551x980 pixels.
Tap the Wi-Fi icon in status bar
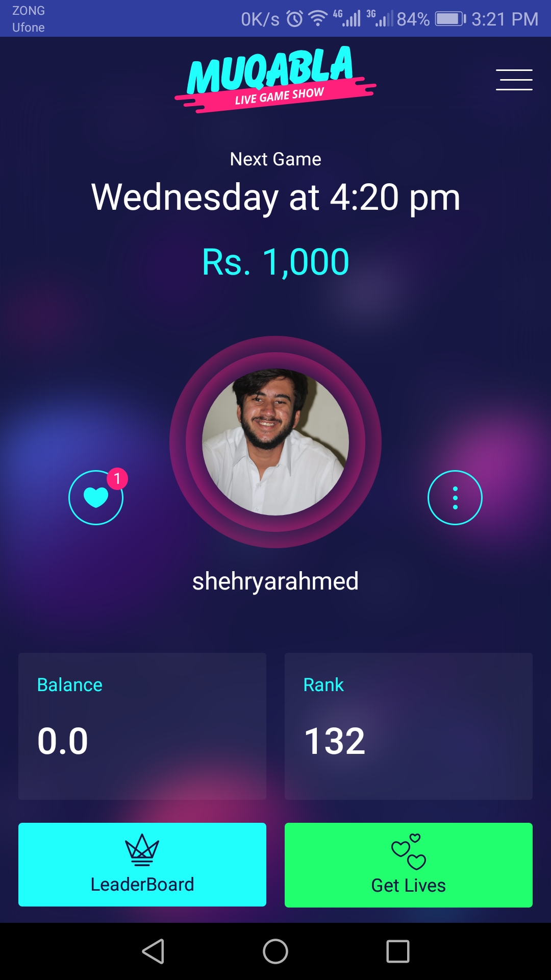click(318, 19)
